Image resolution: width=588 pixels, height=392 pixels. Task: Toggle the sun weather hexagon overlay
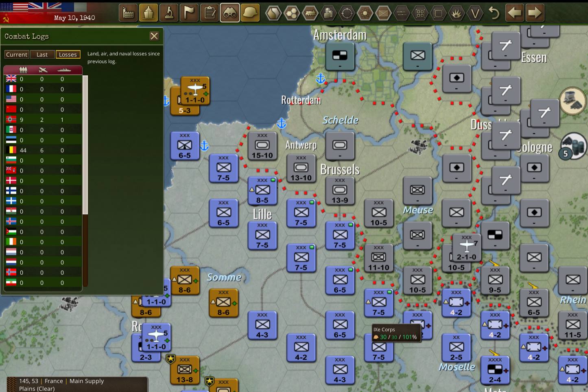[x=365, y=13]
